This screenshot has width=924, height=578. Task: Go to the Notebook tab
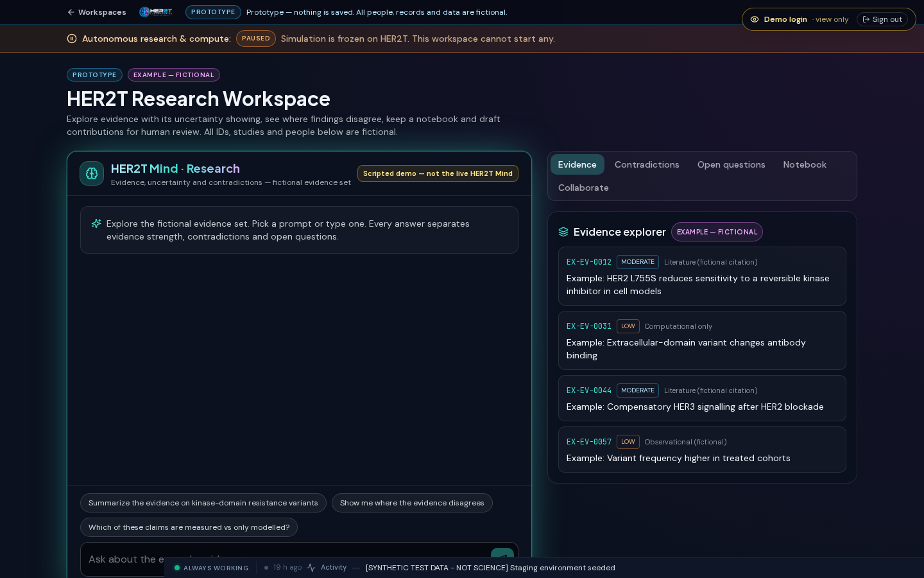pos(805,164)
